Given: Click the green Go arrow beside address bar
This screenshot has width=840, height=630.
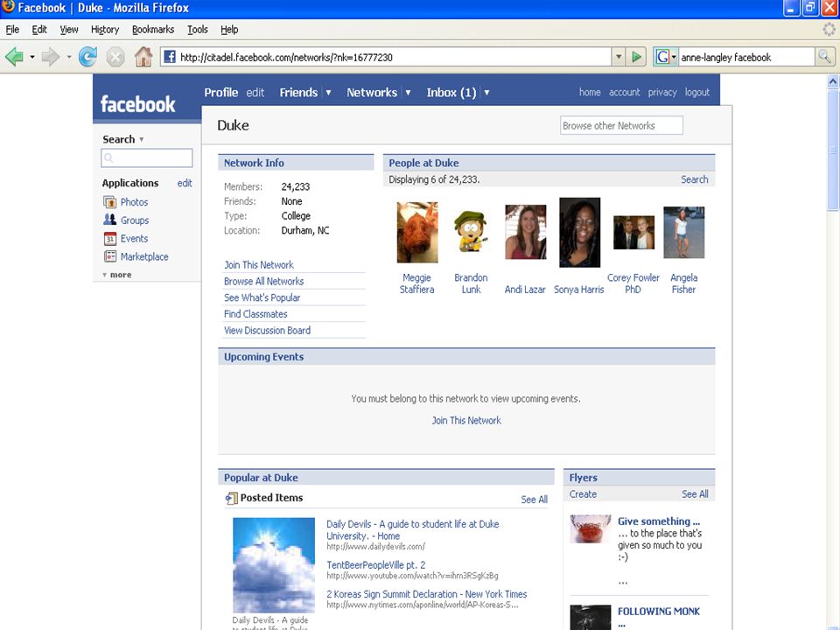Looking at the screenshot, I should coord(636,56).
